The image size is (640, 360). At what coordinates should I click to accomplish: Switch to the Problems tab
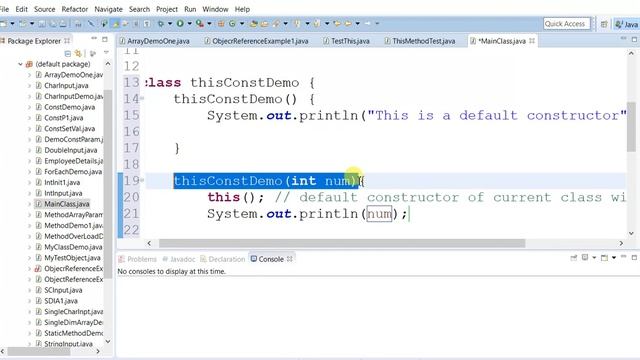coord(138,259)
